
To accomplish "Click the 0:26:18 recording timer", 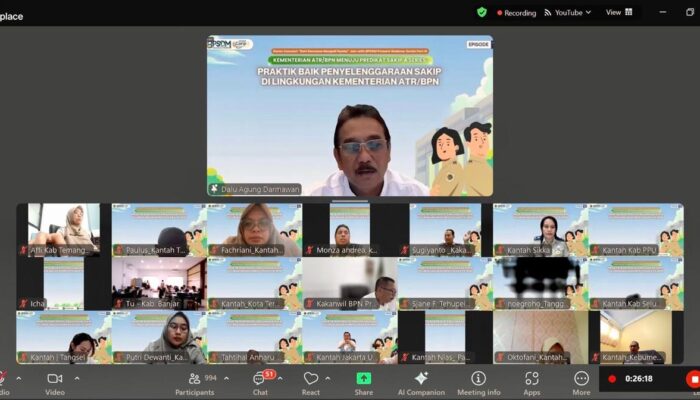I will click(x=639, y=379).
